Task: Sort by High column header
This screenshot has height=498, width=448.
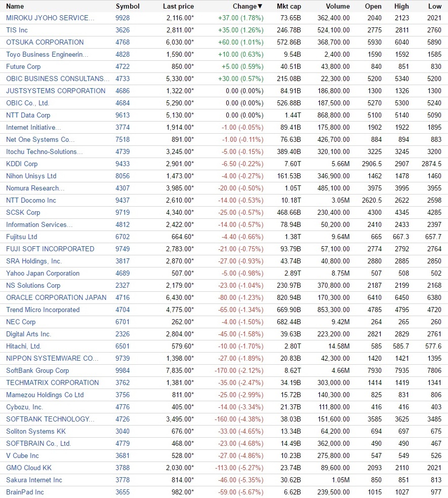Action: tap(401, 7)
